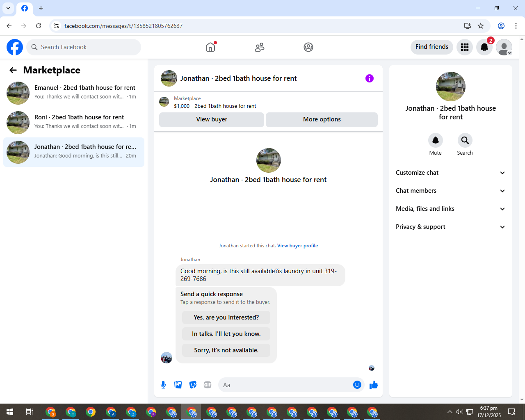Open the tab search dropdown arrow
This screenshot has width=525, height=420.
click(x=8, y=8)
